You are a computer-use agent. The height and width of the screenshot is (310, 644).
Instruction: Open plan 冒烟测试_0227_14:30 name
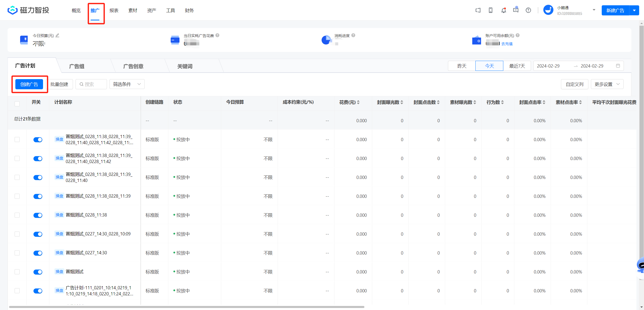click(x=86, y=253)
